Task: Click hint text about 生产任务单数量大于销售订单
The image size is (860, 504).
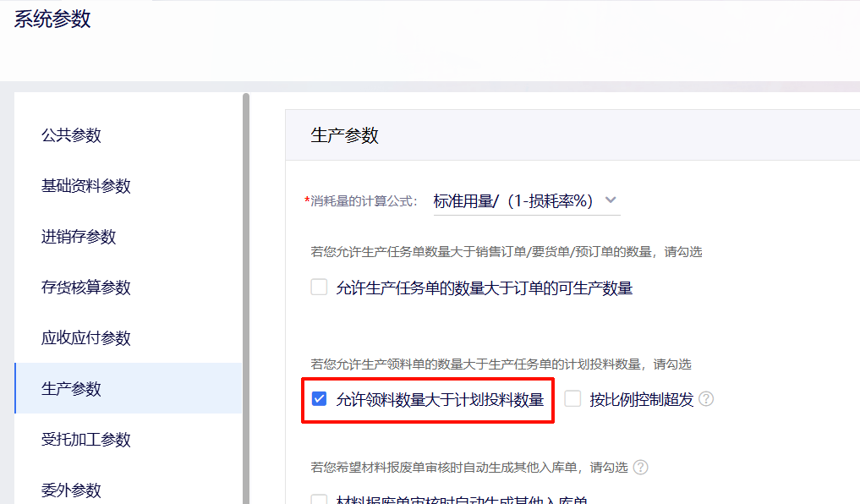Action: (507, 252)
